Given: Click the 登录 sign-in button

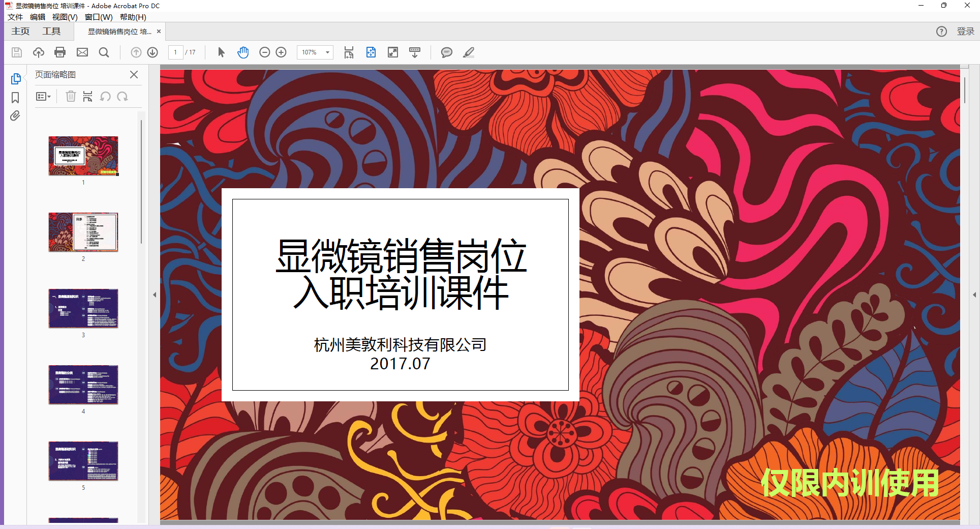Looking at the screenshot, I should (x=965, y=32).
